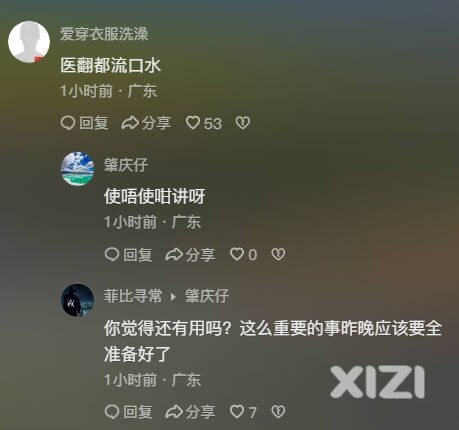Open 爱穿衣服洗澡's profile avatar
The width and height of the screenshot is (459, 430).
[29, 42]
